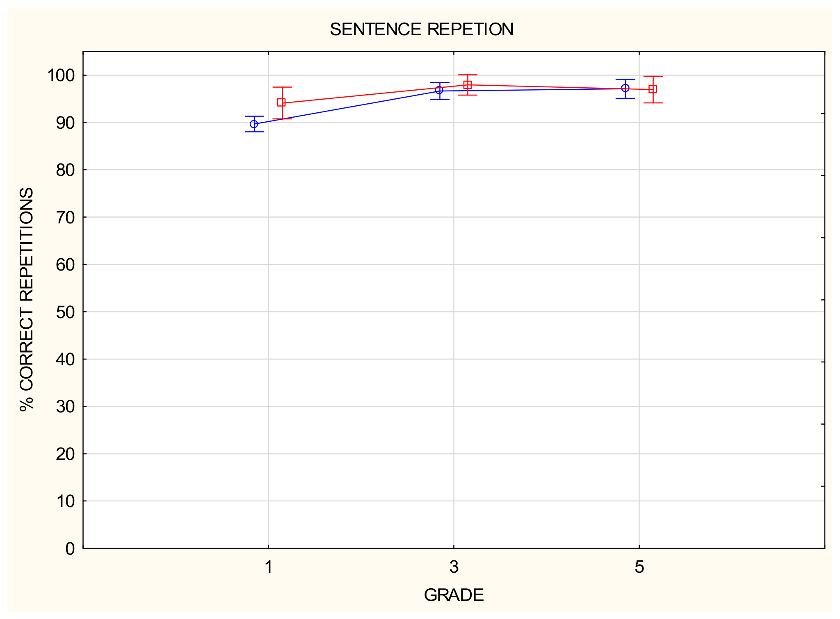Click the y-axis tick label 70
The height and width of the screenshot is (619, 840).
pos(66,217)
